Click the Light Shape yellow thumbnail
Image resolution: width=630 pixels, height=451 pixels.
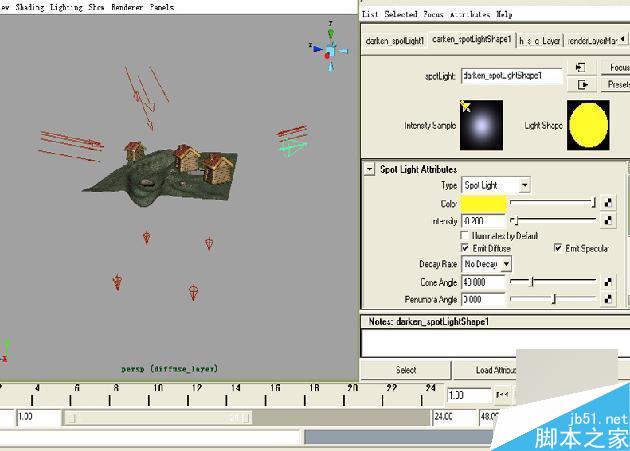coord(588,125)
